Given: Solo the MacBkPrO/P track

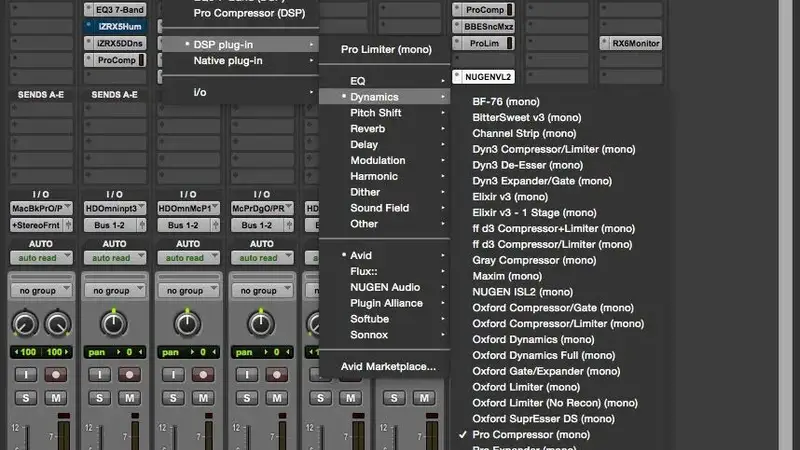Looking at the screenshot, I should [26, 398].
